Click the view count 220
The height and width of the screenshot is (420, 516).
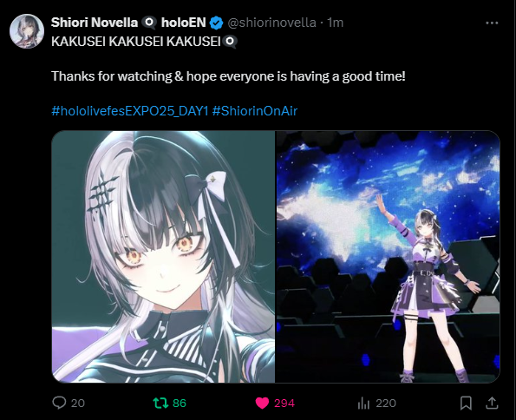tap(386, 404)
